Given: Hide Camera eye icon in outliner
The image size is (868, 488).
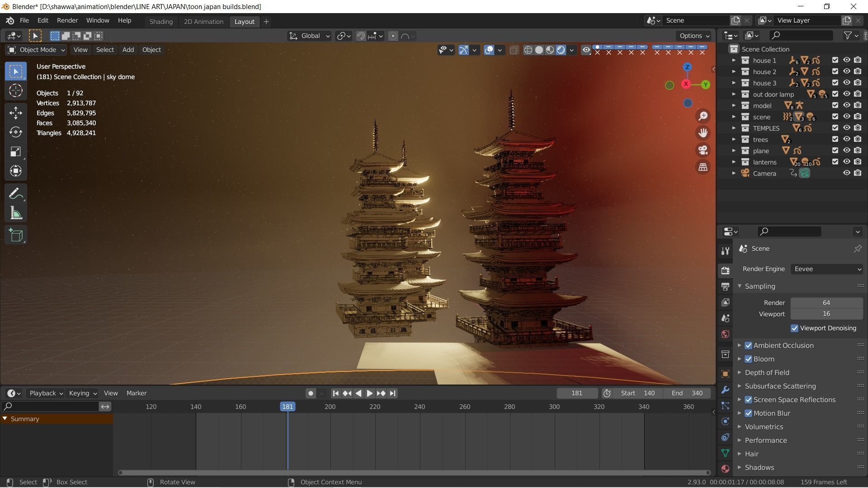Looking at the screenshot, I should 847,173.
